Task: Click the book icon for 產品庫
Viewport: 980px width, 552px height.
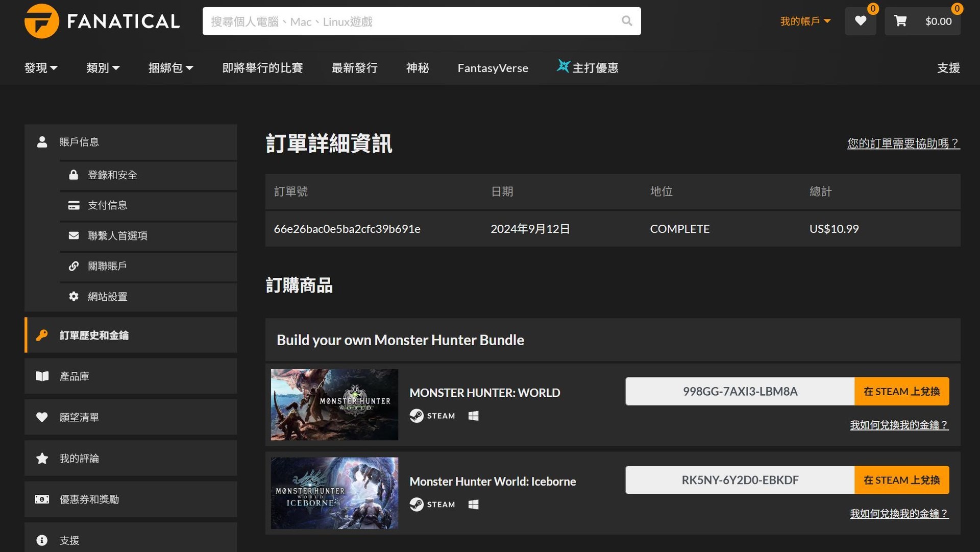Action: click(42, 376)
